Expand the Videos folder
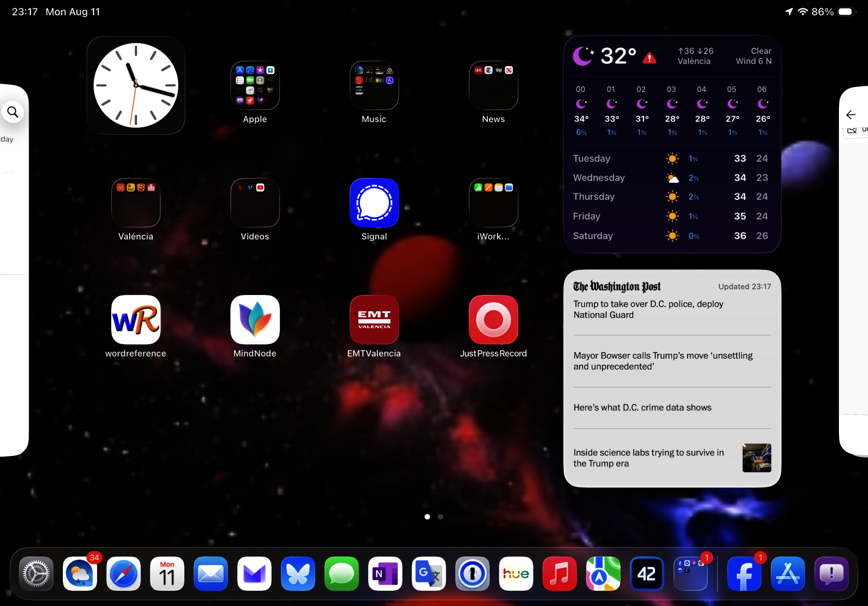This screenshot has height=606, width=868. click(x=255, y=203)
